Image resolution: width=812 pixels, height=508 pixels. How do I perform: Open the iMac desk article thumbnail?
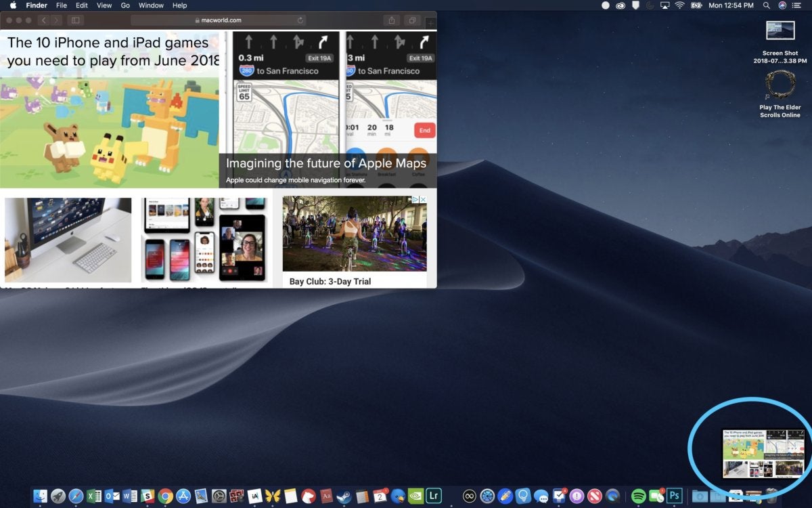(68, 240)
